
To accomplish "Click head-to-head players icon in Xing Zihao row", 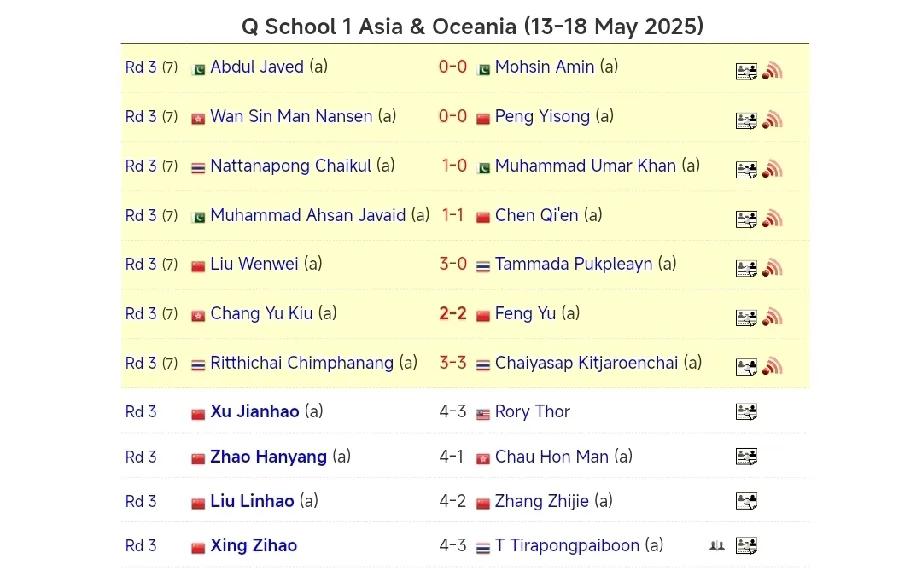I will pyautogui.click(x=716, y=546).
